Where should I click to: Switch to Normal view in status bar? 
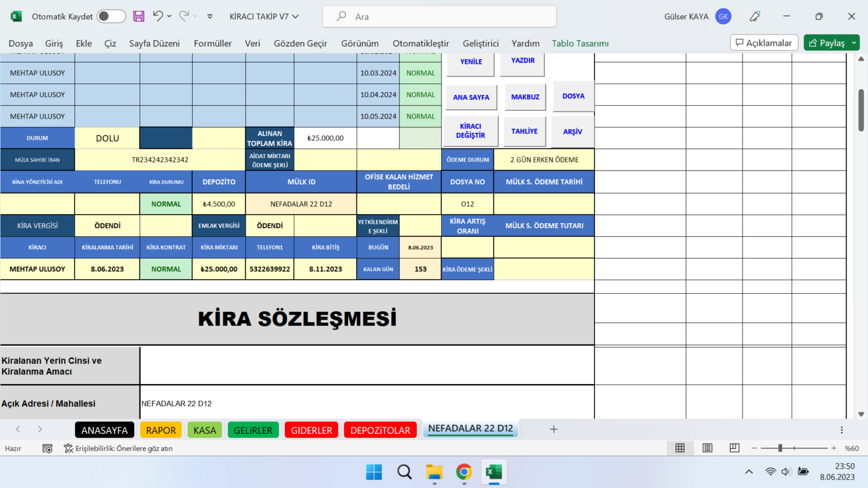(680, 447)
